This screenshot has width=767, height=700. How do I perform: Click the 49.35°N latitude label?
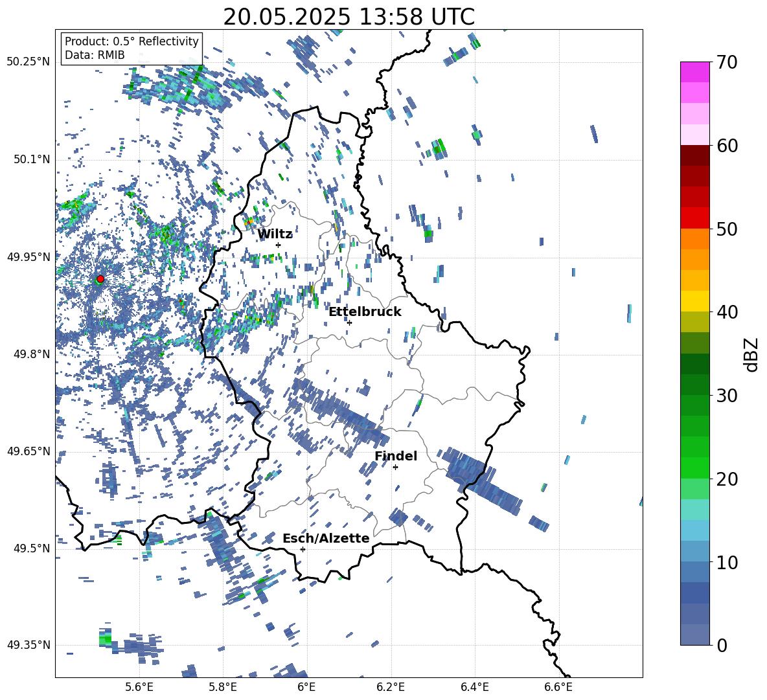click(x=29, y=645)
